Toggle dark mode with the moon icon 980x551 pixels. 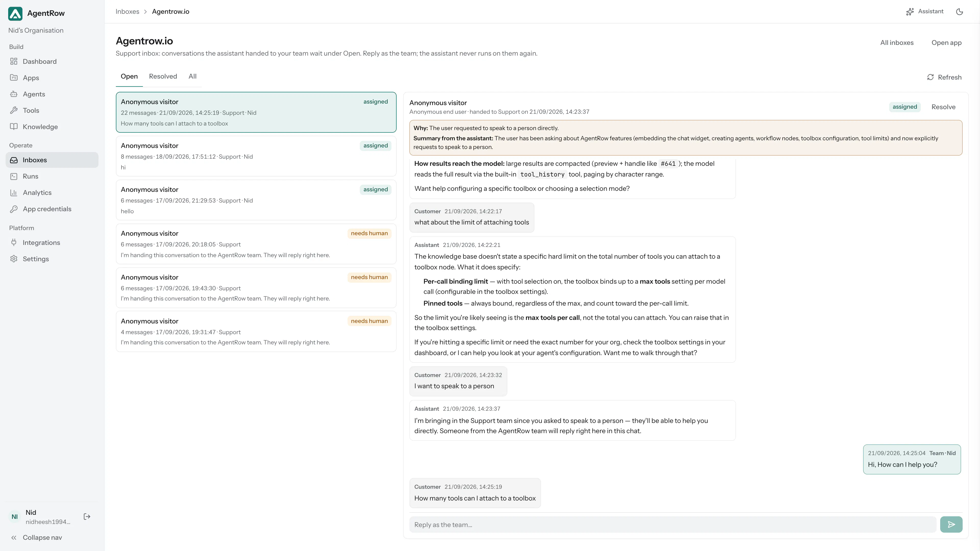pos(960,12)
